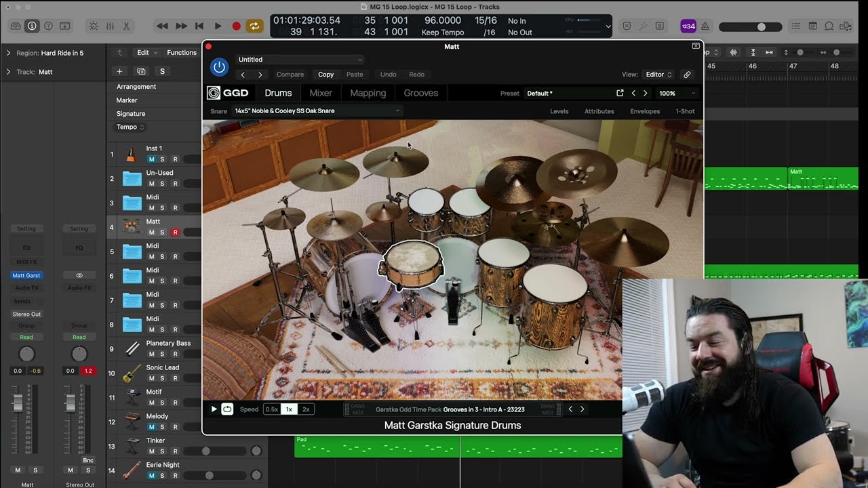Toggle the Inspector info icon

coord(32,26)
